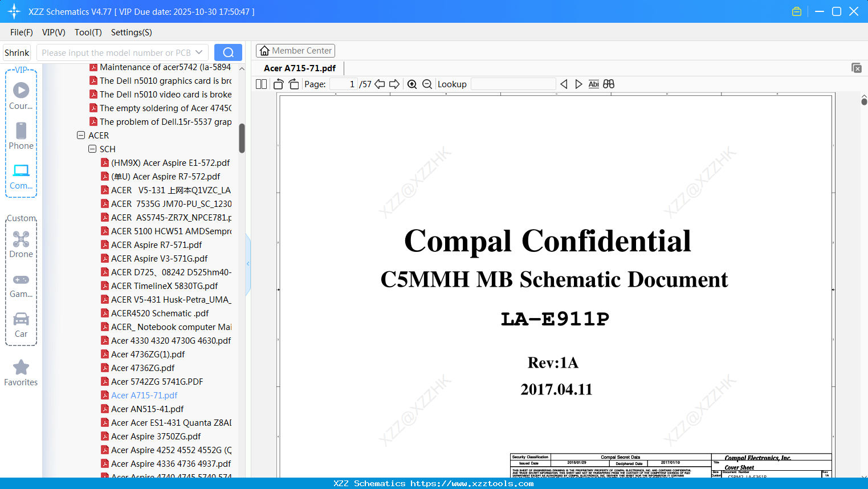The height and width of the screenshot is (489, 868).
Task: Click the page number input field
Action: pyautogui.click(x=344, y=84)
